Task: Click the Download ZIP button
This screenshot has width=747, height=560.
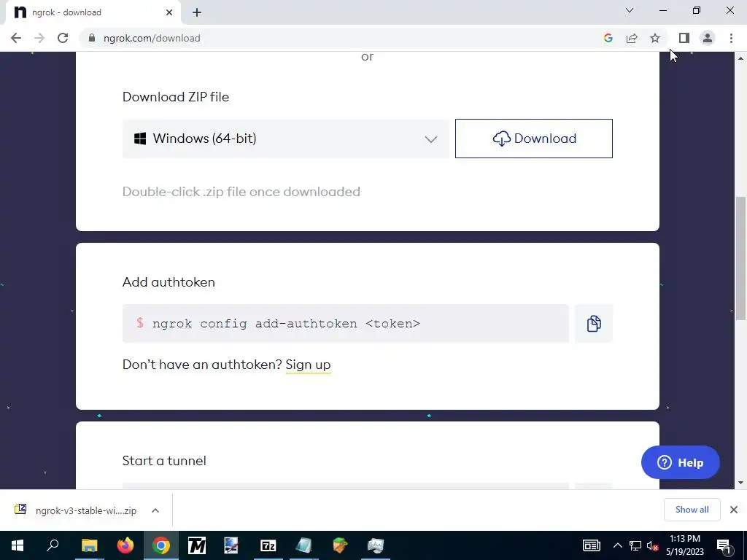Action: click(x=533, y=139)
